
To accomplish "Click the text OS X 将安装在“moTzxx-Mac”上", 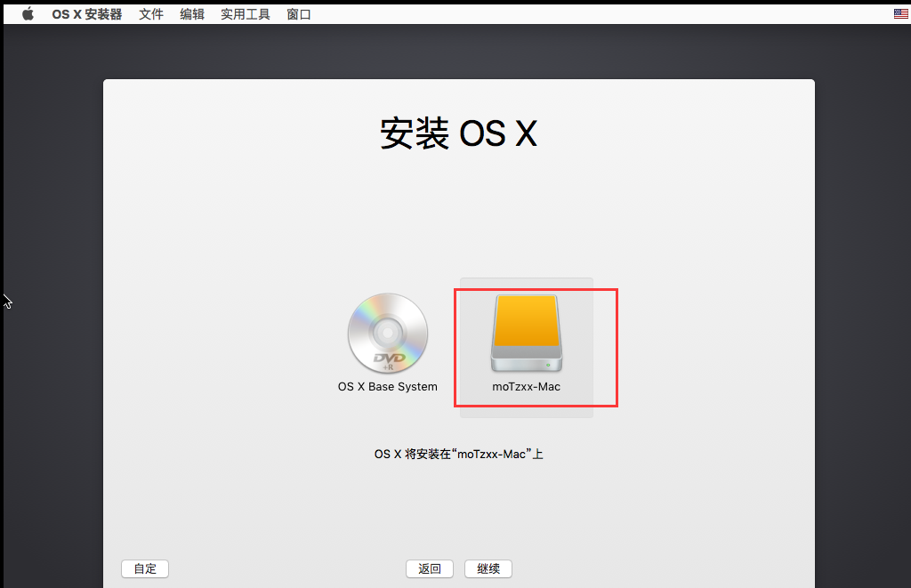I will [x=458, y=454].
